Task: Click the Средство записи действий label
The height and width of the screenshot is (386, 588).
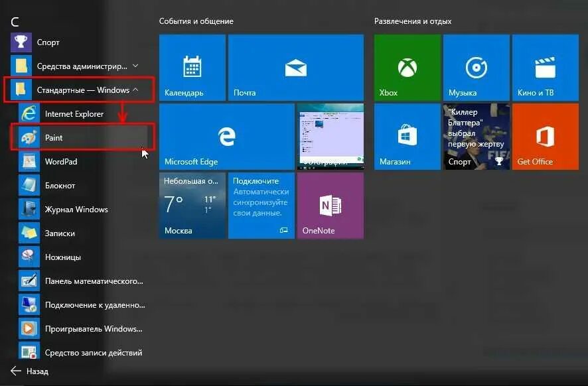Action: tap(94, 353)
